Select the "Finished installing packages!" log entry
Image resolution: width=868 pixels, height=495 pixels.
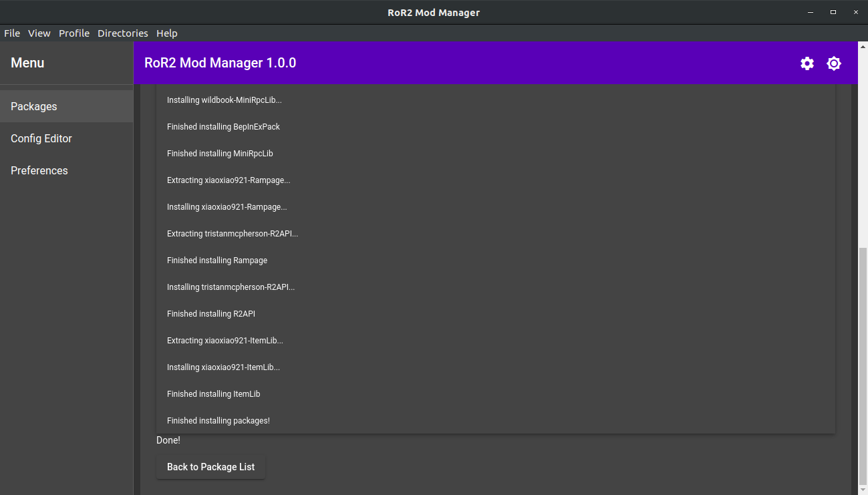(x=219, y=421)
